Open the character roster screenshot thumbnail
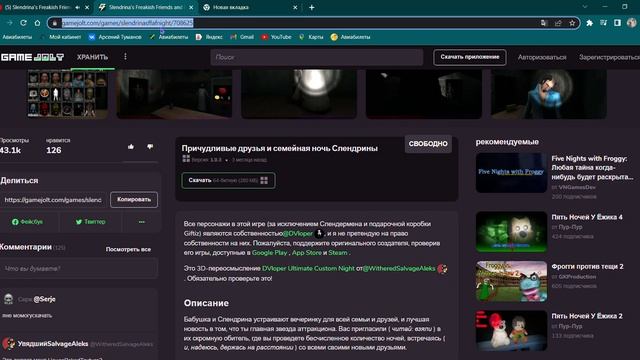Screen dimensions: 640x360 tap(68, 94)
